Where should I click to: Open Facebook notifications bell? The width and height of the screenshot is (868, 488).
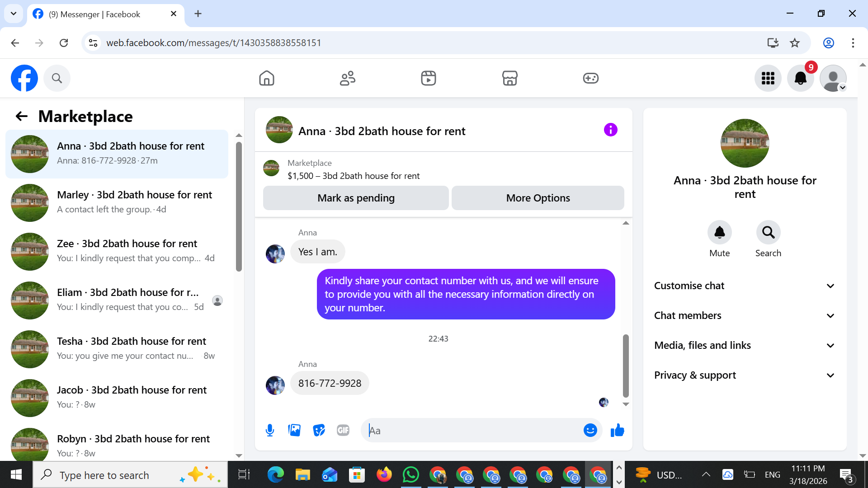[x=800, y=78]
